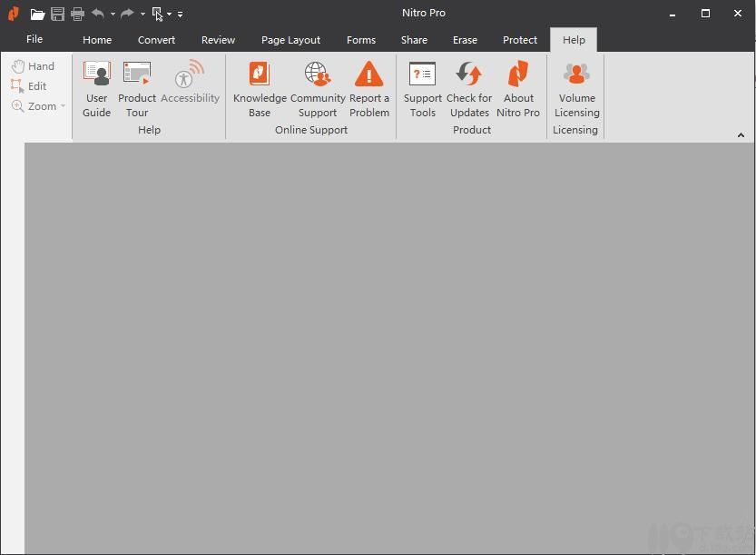Activate the Zoom tool
The width and height of the screenshot is (756, 555).
point(34,106)
